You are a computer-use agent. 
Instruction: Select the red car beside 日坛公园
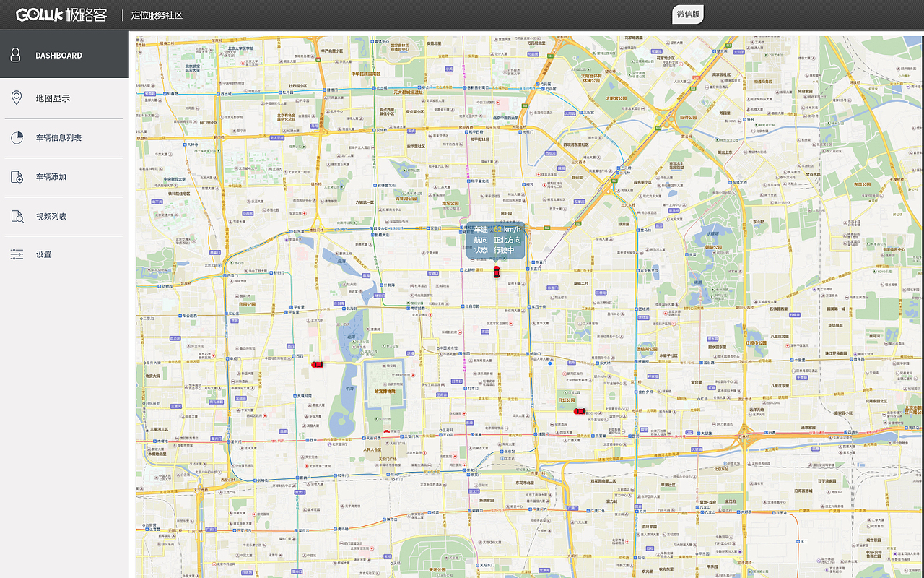pos(579,411)
